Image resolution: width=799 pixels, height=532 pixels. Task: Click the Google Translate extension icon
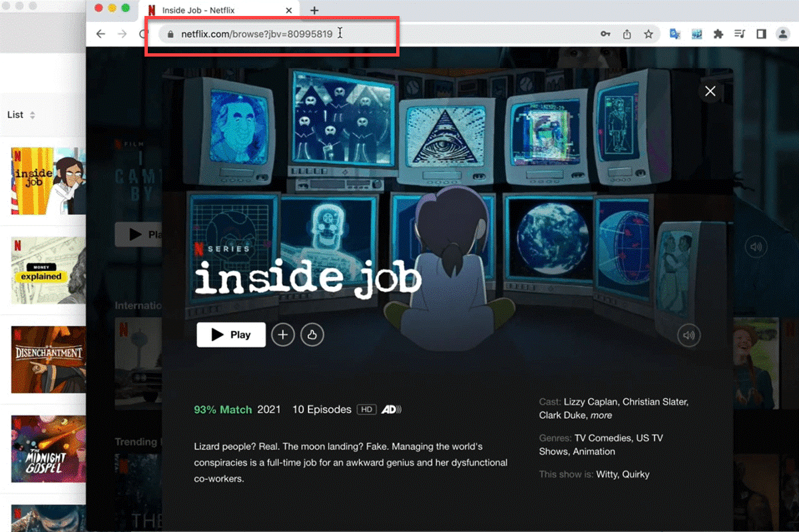coord(674,35)
